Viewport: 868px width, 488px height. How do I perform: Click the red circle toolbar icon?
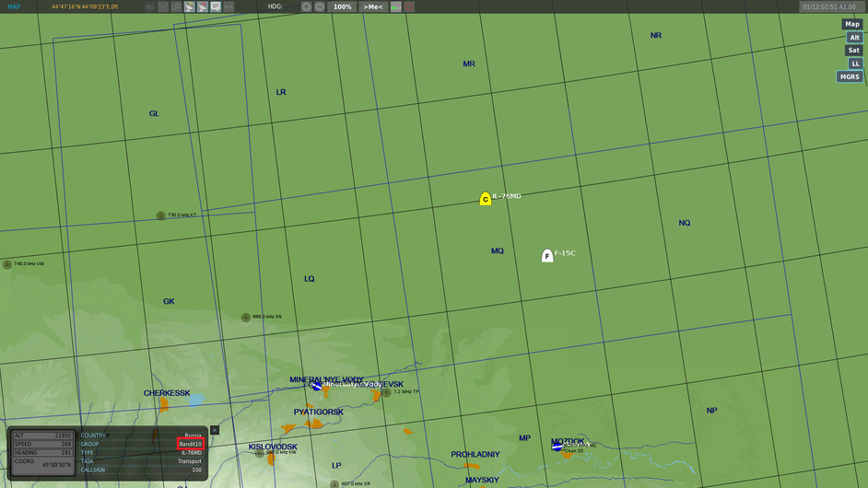click(x=409, y=6)
